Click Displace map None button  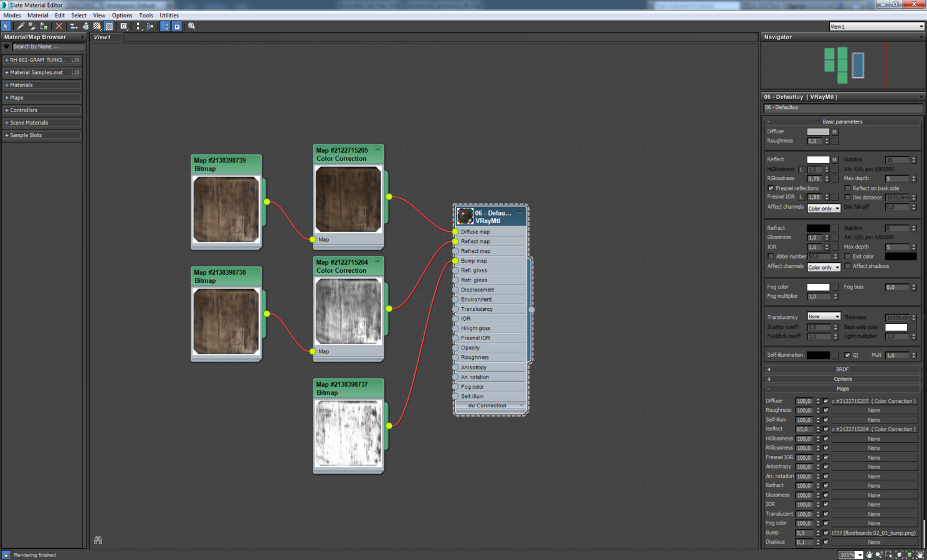[874, 543]
